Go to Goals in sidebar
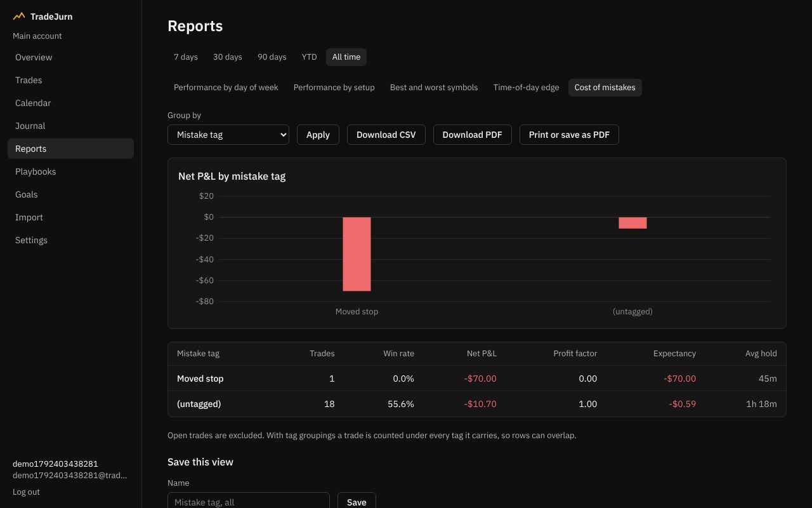812x508 pixels. point(70,194)
